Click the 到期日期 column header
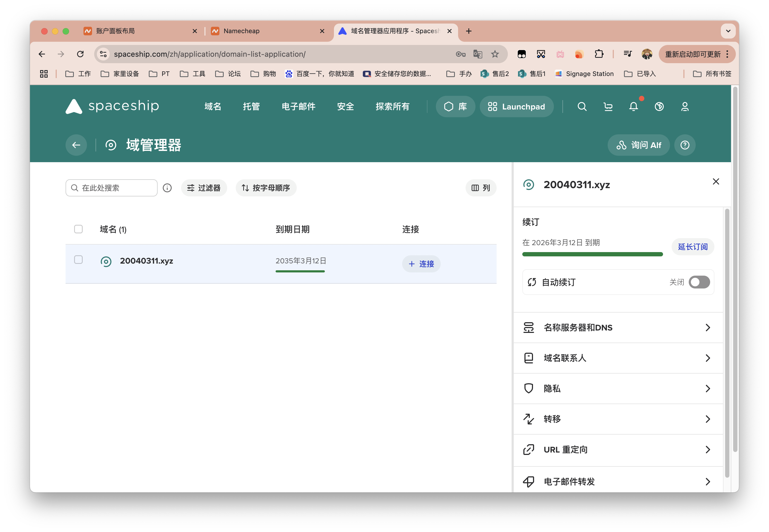 click(292, 229)
